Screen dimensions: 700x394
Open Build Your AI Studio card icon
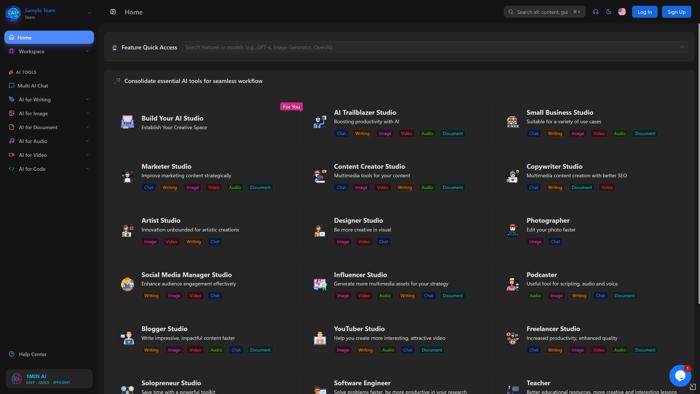[x=127, y=122]
